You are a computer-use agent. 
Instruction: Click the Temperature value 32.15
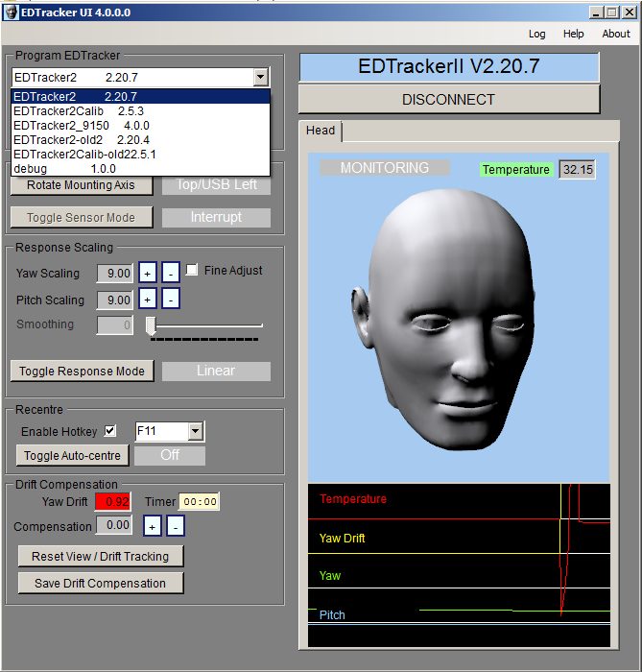578,170
